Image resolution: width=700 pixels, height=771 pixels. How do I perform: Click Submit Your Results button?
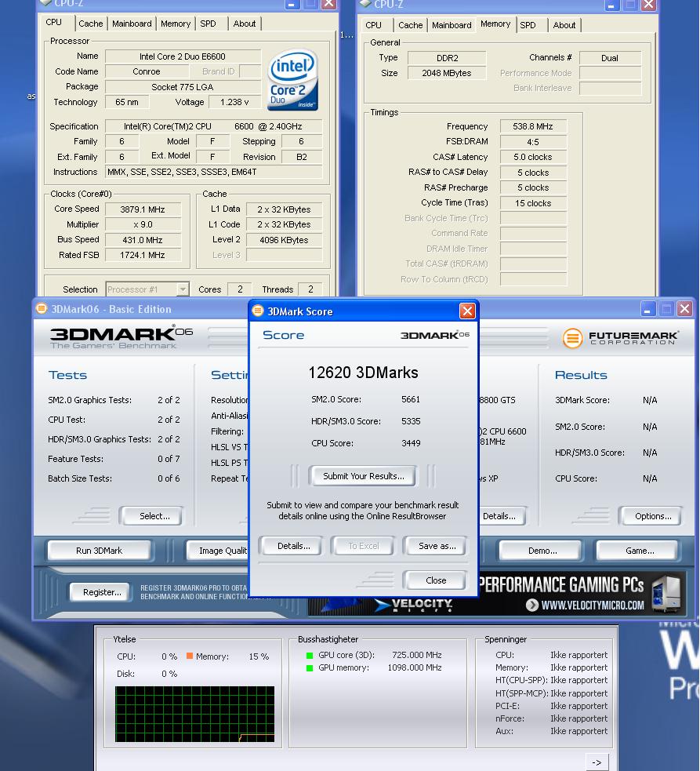coord(363,476)
